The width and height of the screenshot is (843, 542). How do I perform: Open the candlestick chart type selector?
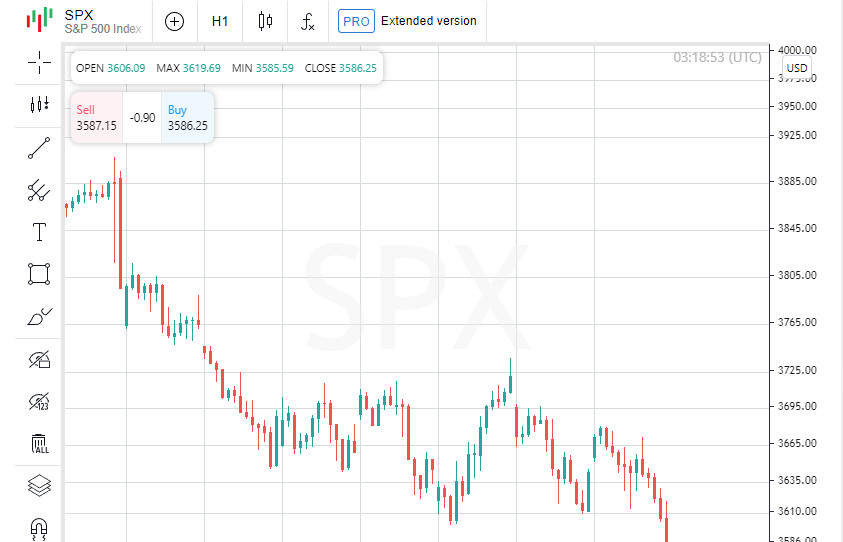265,20
